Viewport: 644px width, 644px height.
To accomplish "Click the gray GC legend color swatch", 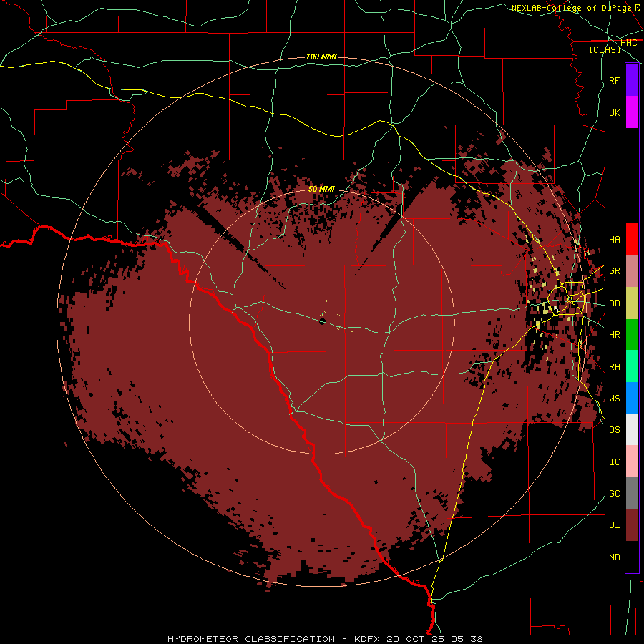I will point(632,493).
